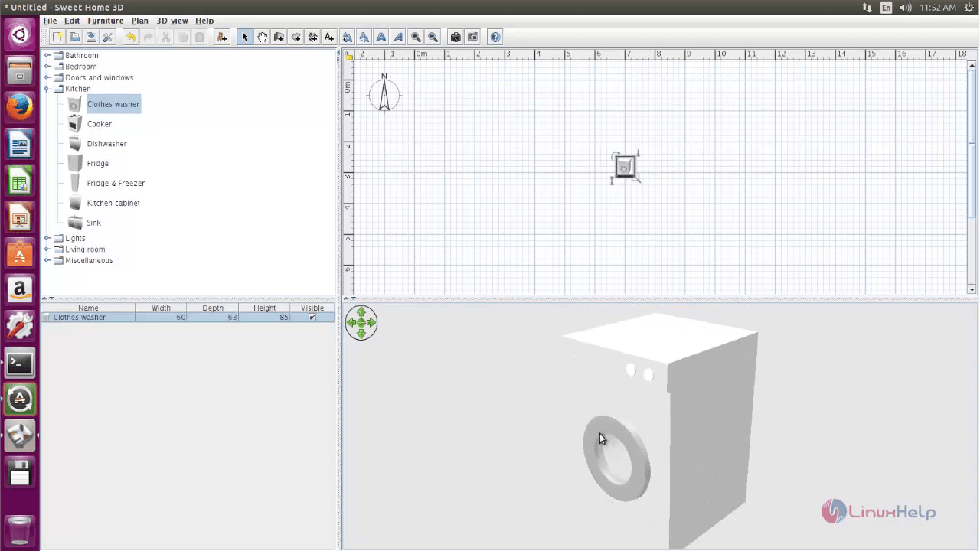Screen dimensions: 980x551
Task: Sort by Height column header
Action: (264, 308)
